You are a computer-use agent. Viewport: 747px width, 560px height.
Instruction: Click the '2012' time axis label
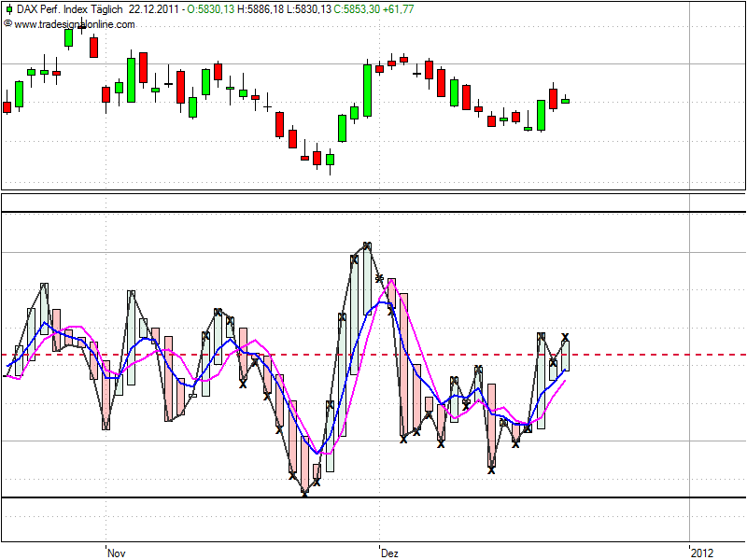pyautogui.click(x=702, y=553)
